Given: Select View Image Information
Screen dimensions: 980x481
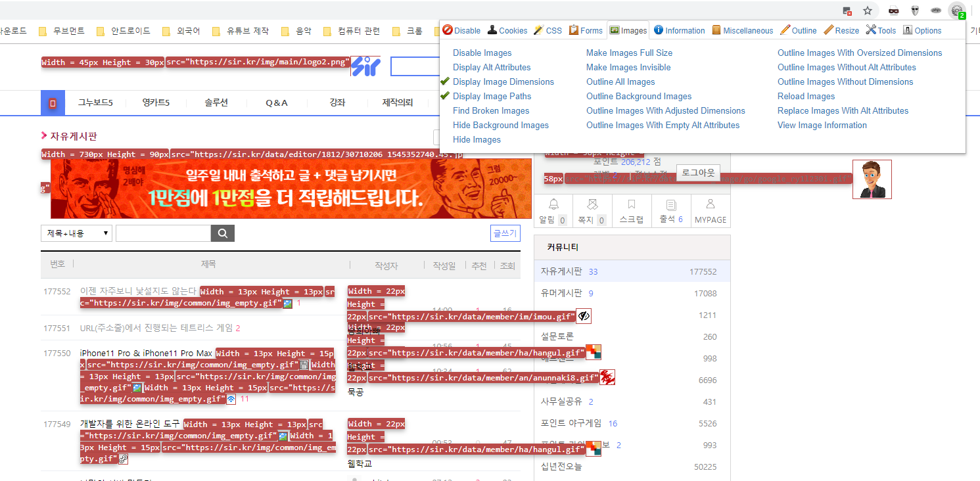Looking at the screenshot, I should tap(822, 125).
